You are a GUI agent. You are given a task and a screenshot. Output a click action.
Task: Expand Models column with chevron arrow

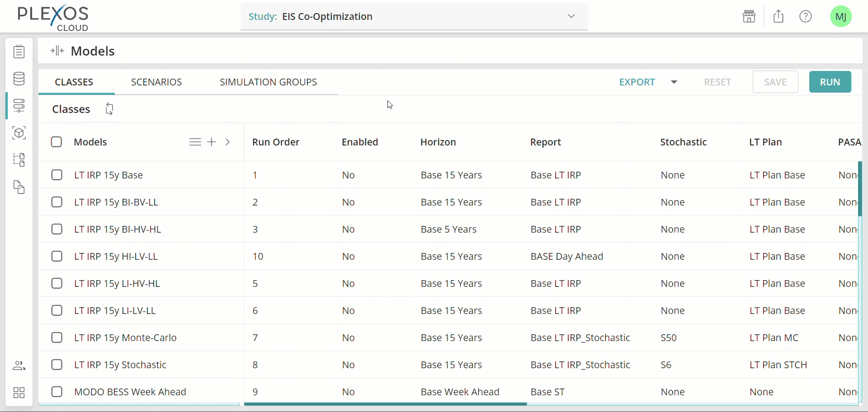point(228,142)
